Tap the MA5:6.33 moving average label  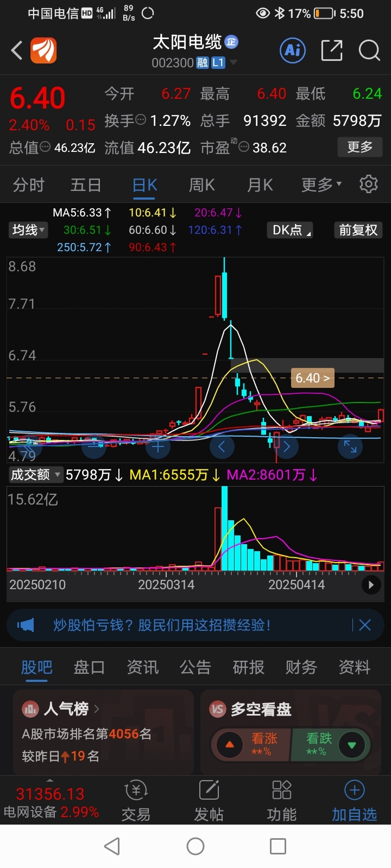(82, 213)
